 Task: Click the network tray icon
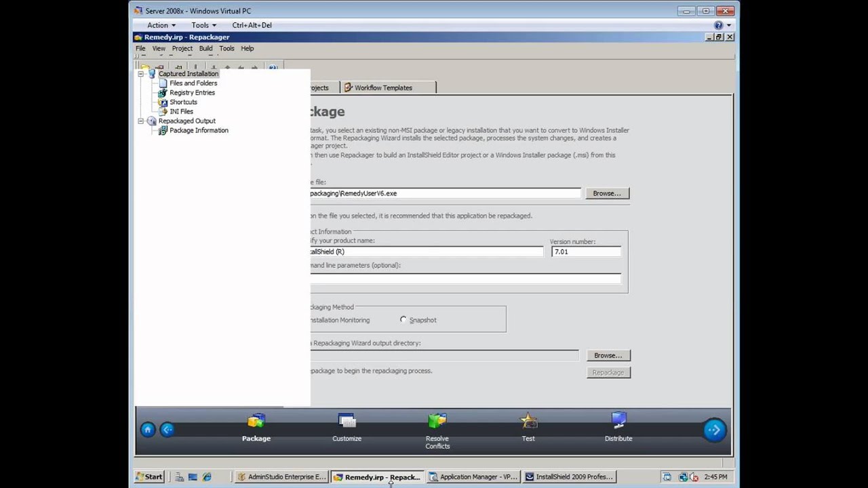(683, 477)
